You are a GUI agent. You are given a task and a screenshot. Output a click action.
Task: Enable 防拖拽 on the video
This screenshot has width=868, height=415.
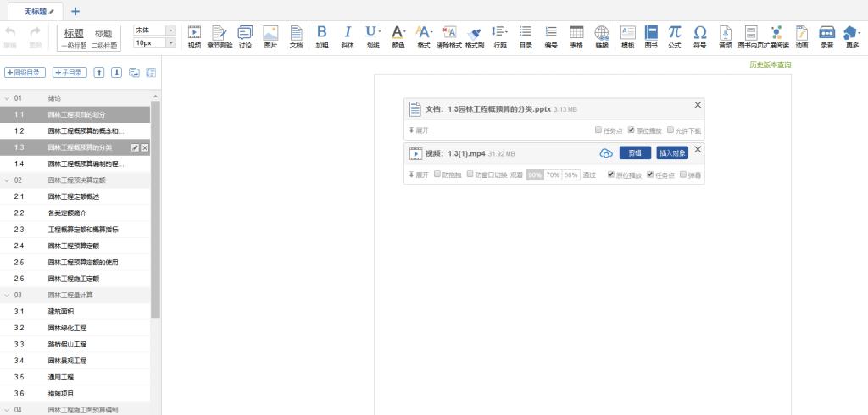[x=437, y=174]
